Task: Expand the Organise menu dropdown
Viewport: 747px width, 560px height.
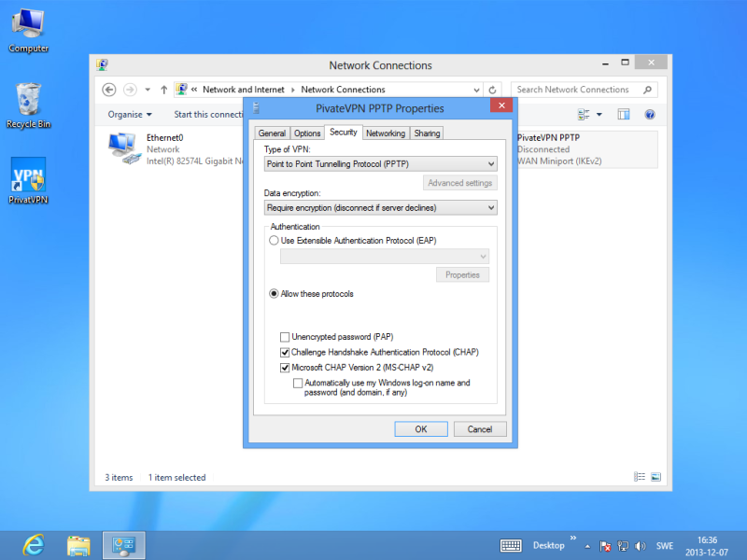Action: tap(129, 114)
